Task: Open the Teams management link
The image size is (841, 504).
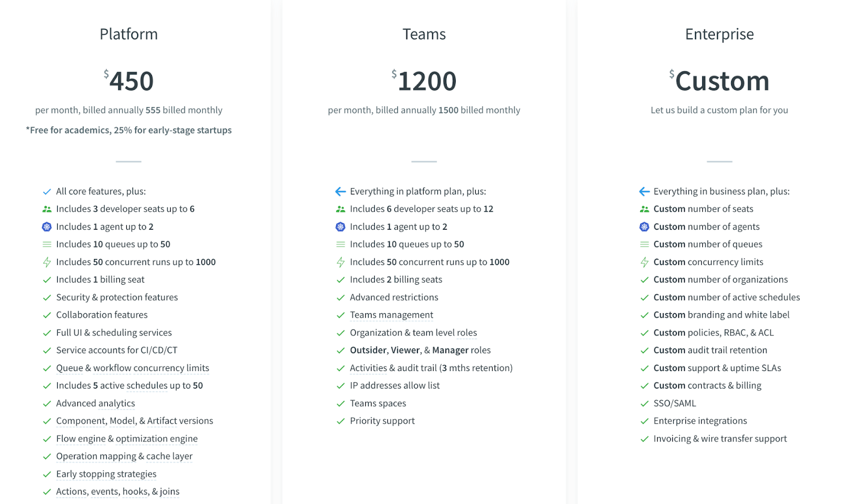Action: (392, 315)
